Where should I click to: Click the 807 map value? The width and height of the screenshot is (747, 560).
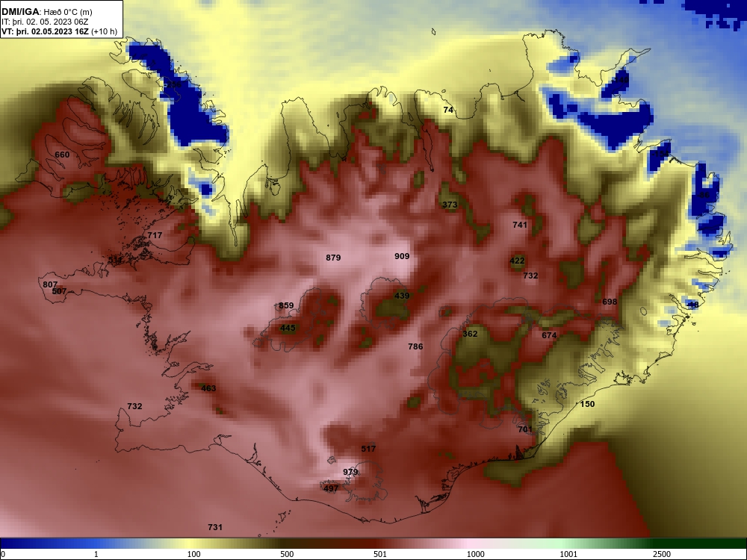tap(50, 284)
